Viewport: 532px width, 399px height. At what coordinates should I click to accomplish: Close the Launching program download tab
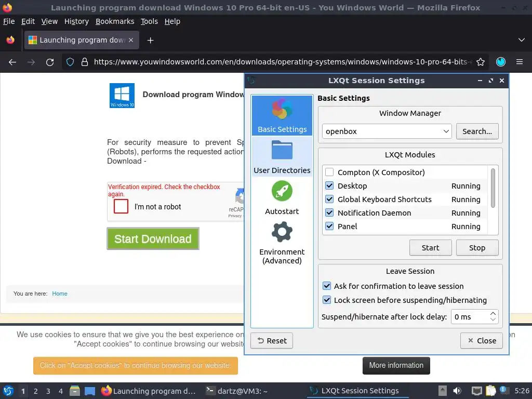click(131, 40)
